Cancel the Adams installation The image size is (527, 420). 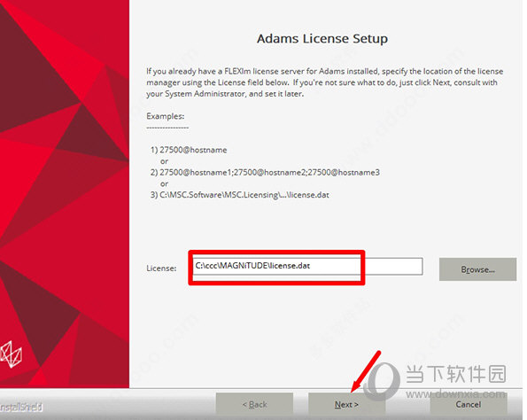pos(469,404)
